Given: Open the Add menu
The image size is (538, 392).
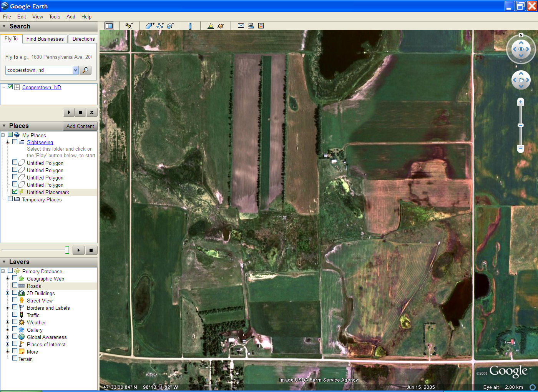Looking at the screenshot, I should 71,17.
